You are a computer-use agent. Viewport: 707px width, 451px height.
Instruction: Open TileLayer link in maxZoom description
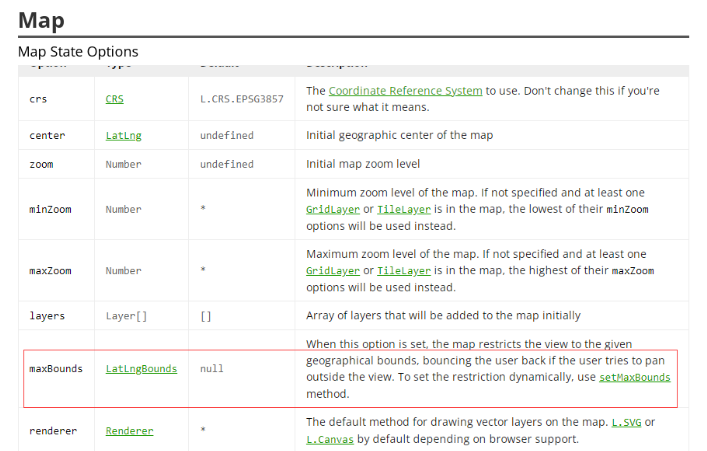point(404,271)
